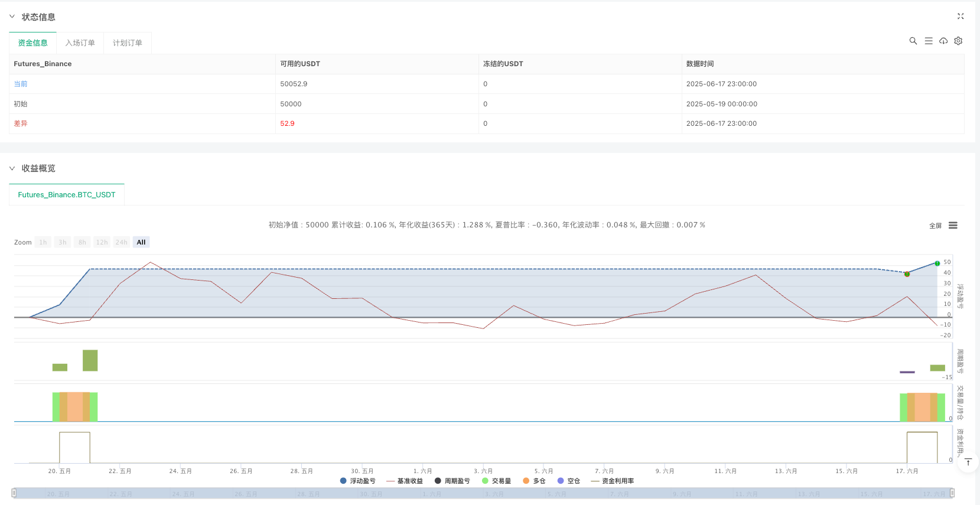Click the expand icon in the status panel corner
980x505 pixels.
[x=961, y=17]
